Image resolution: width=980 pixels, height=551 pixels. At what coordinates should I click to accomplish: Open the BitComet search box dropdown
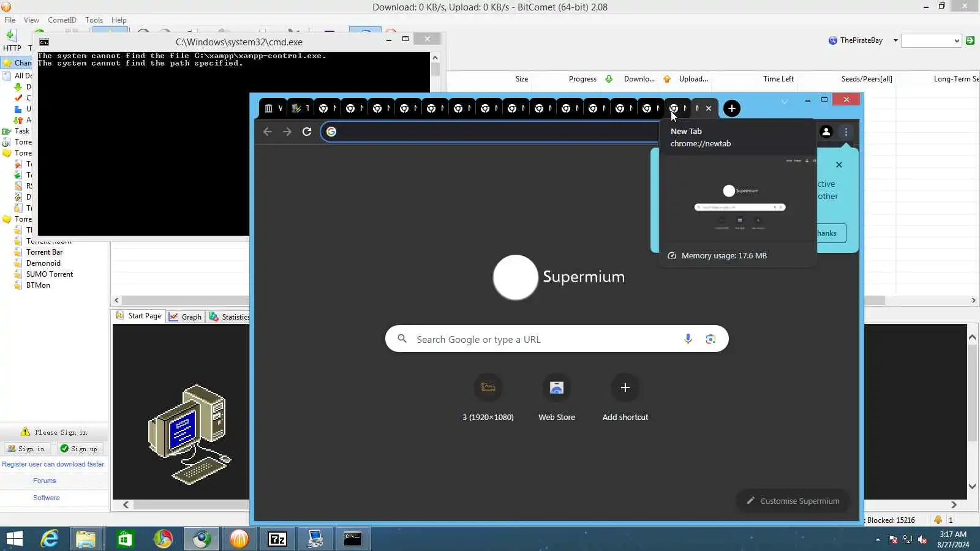point(957,41)
